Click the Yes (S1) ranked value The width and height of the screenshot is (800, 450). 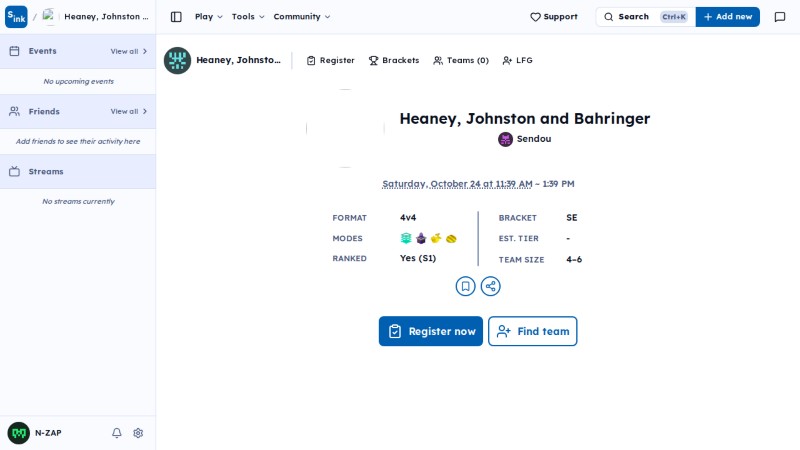(x=418, y=258)
